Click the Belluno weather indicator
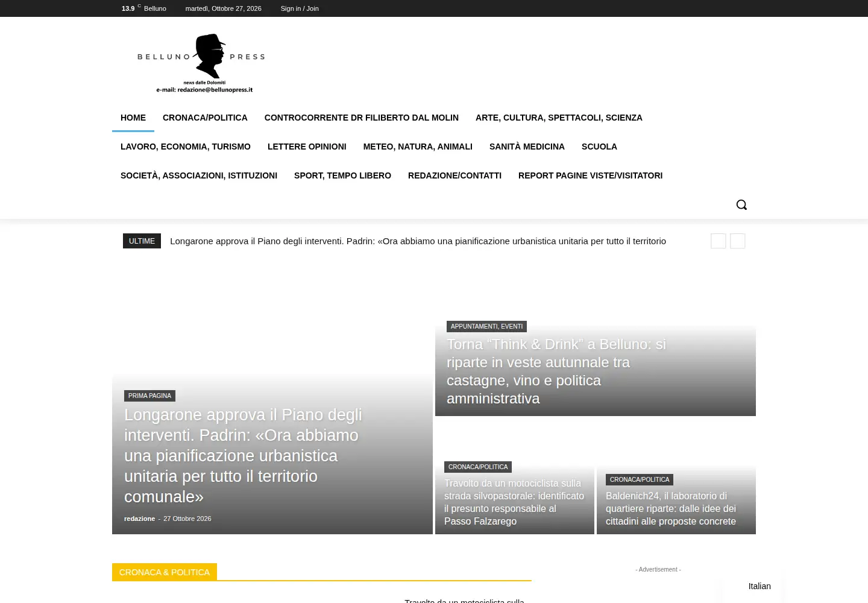This screenshot has height=603, width=868. [144, 8]
